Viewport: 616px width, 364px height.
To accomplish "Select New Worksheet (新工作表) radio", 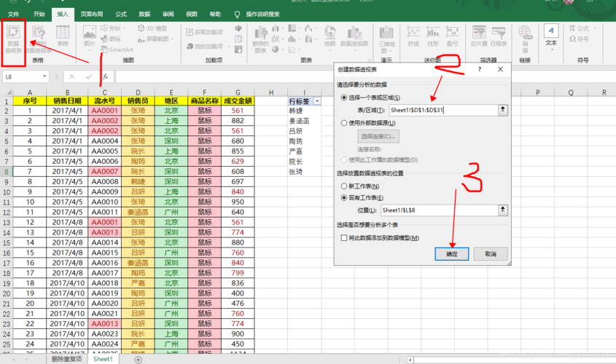I will pos(344,186).
